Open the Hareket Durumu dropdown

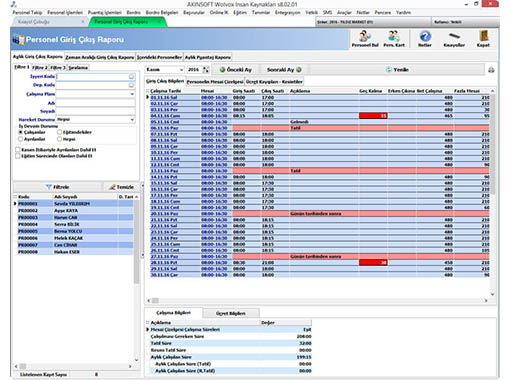(132, 120)
